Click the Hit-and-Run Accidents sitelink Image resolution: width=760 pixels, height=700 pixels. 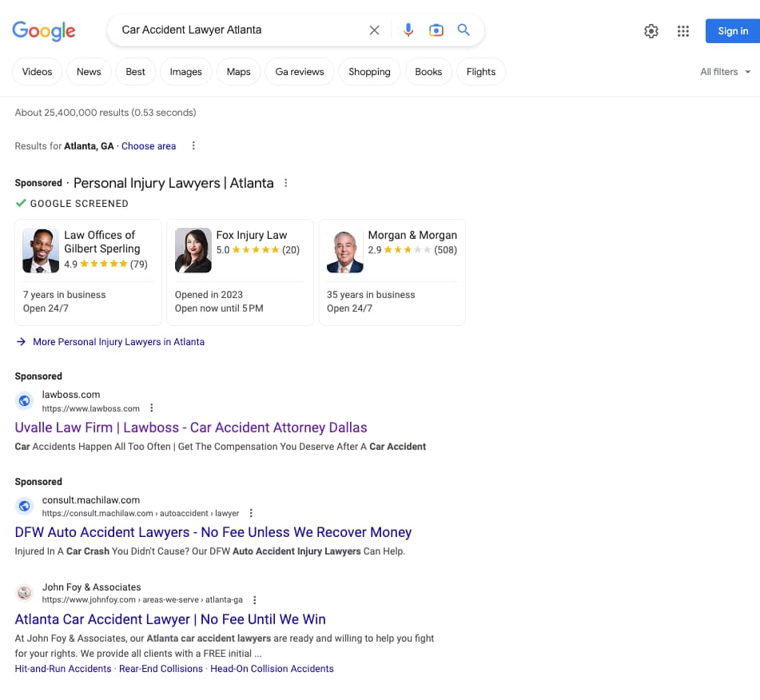coord(63,669)
